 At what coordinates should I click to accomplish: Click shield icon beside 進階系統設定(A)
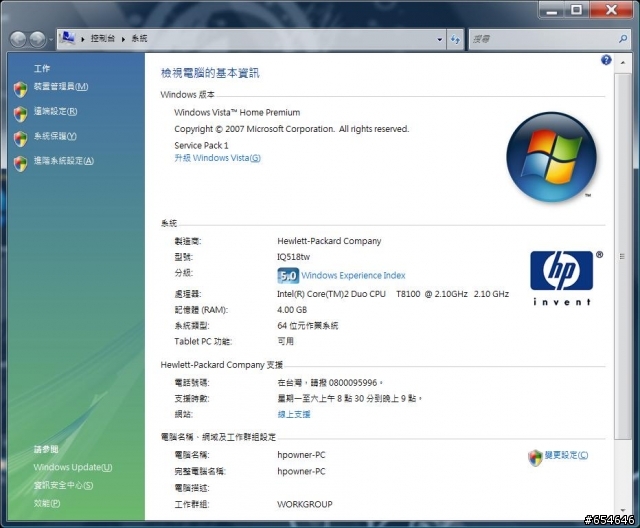[20, 164]
